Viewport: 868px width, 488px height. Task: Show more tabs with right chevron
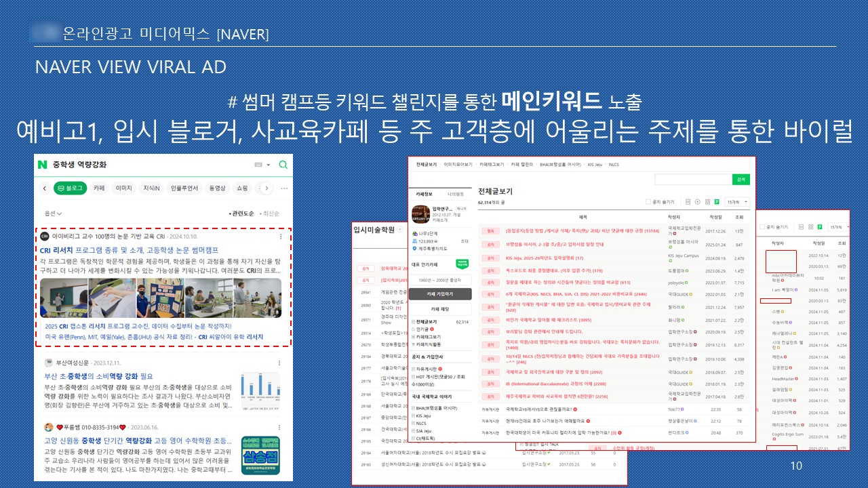click(267, 188)
